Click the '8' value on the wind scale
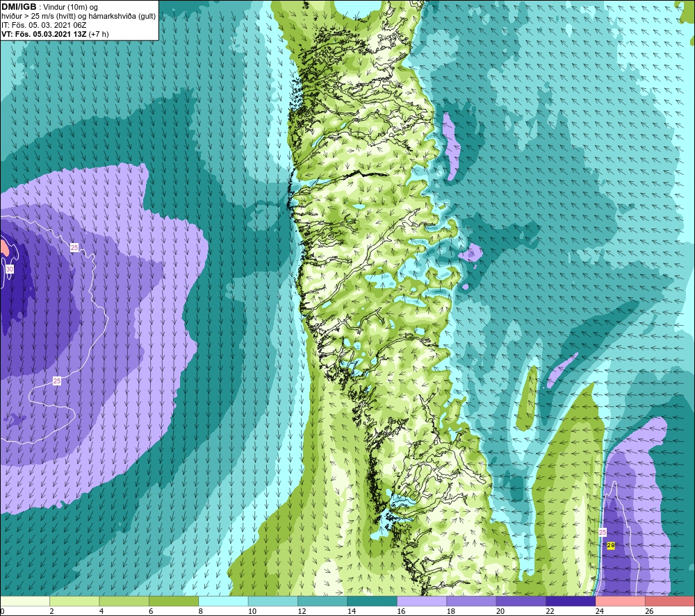This screenshot has width=695, height=616. [201, 611]
